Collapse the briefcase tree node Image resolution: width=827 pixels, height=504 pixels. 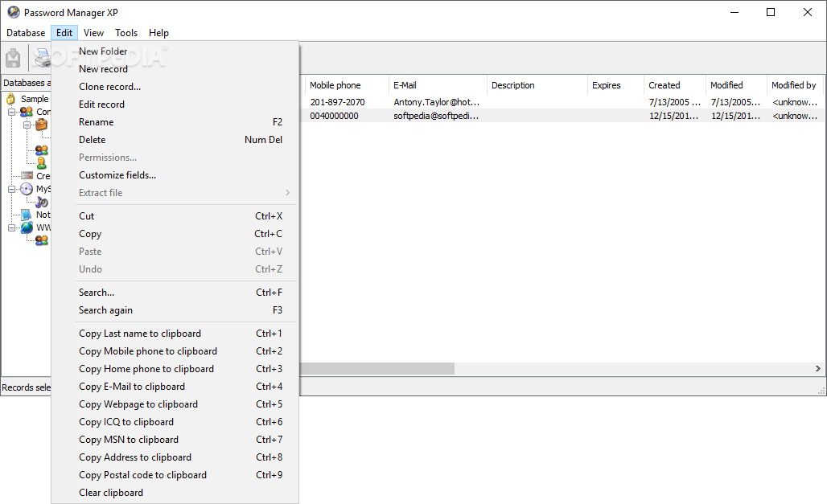pos(27,125)
